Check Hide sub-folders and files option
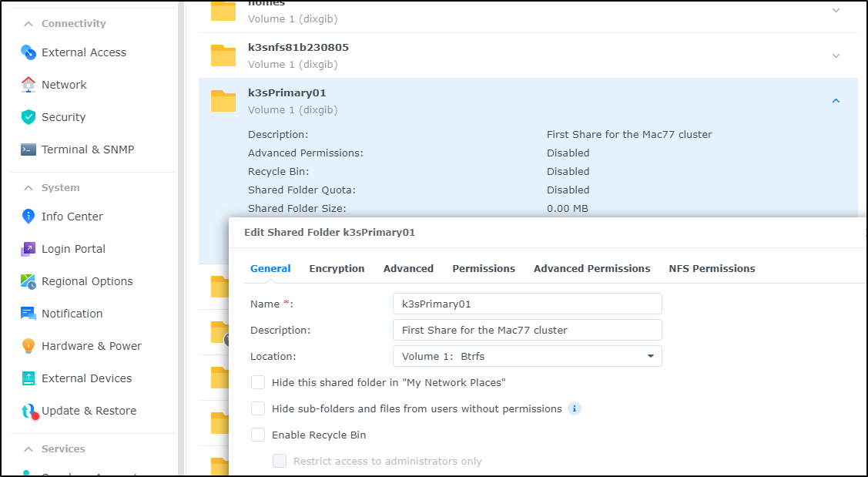The height and width of the screenshot is (477, 868). click(258, 408)
